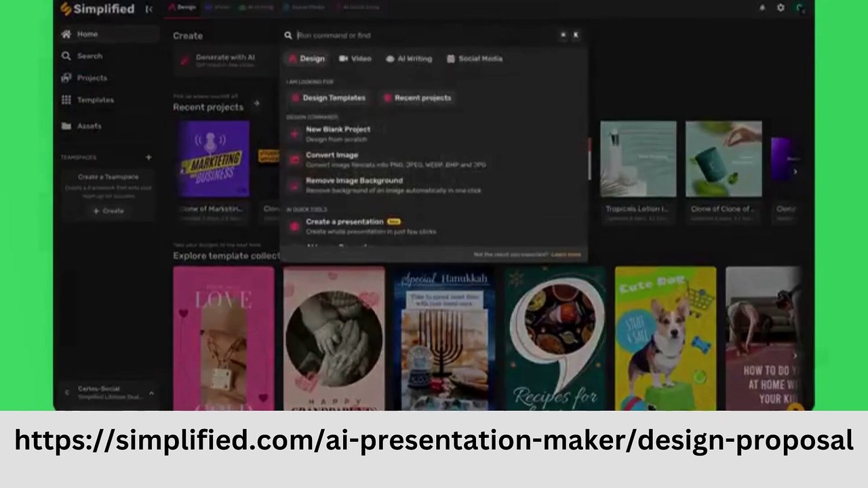
Task: Select the Design filter in command palette
Action: click(306, 58)
